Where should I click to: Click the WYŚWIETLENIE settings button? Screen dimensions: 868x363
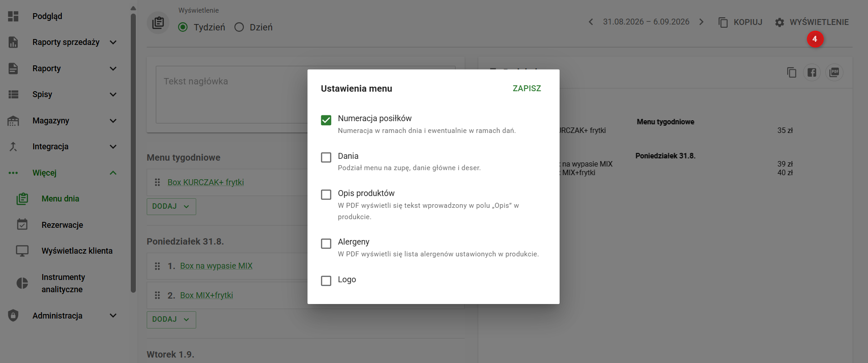pyautogui.click(x=812, y=22)
